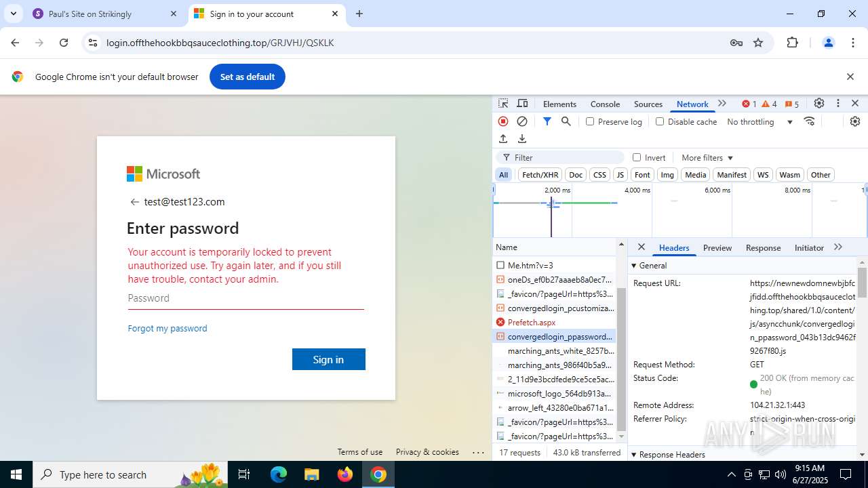Click the request list vertical scrollbar
Viewport: 868px width, 488px height.
pos(622,359)
